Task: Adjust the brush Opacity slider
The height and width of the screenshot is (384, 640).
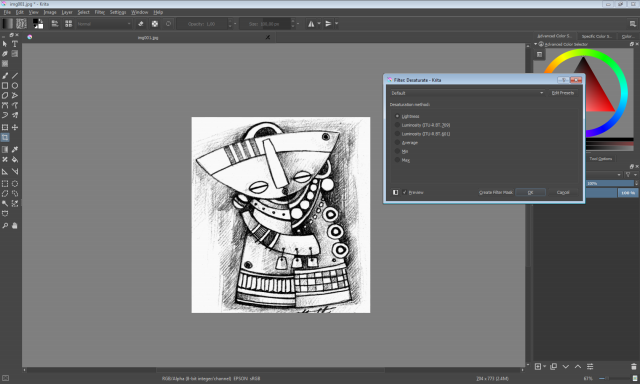Action: [x=201, y=24]
